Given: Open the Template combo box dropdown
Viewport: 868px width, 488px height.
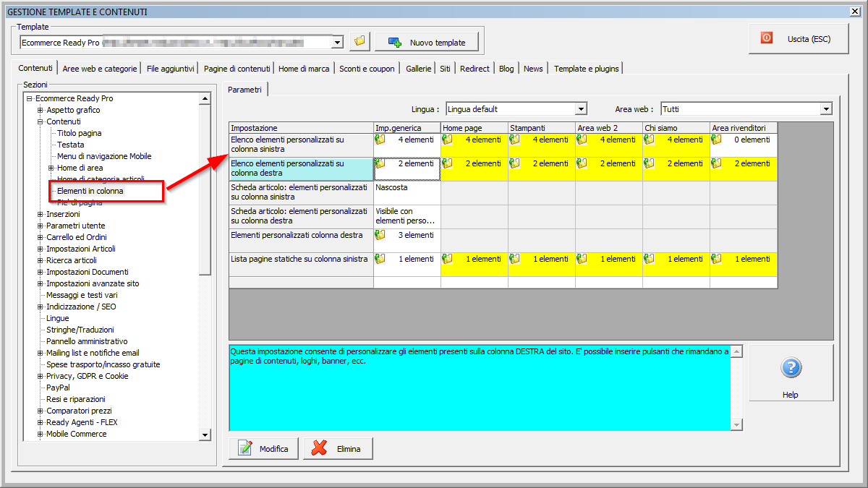Looking at the screenshot, I should pos(337,43).
